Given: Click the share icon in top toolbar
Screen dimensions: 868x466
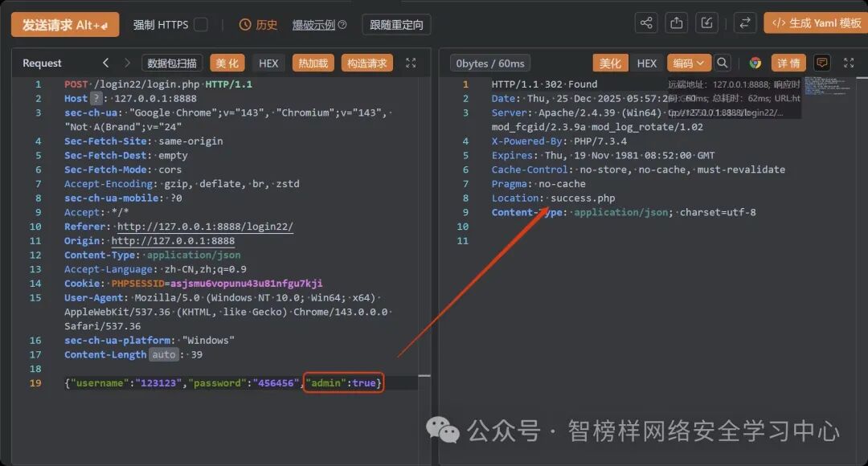Looking at the screenshot, I should tap(646, 23).
